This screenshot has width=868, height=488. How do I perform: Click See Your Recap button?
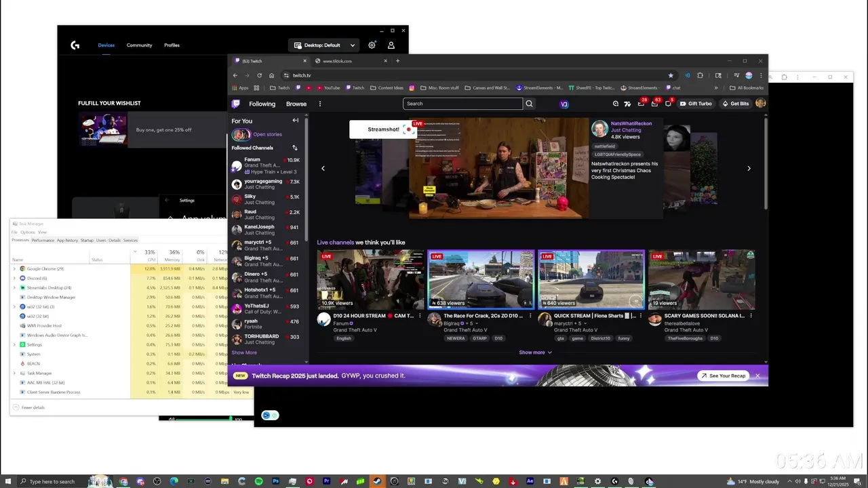(723, 375)
